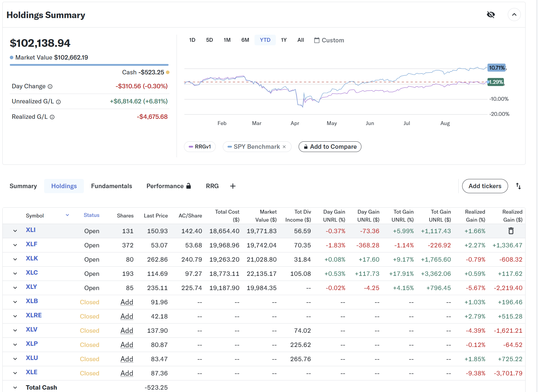Expand the XLF holding row
538x392 pixels.
pos(15,245)
